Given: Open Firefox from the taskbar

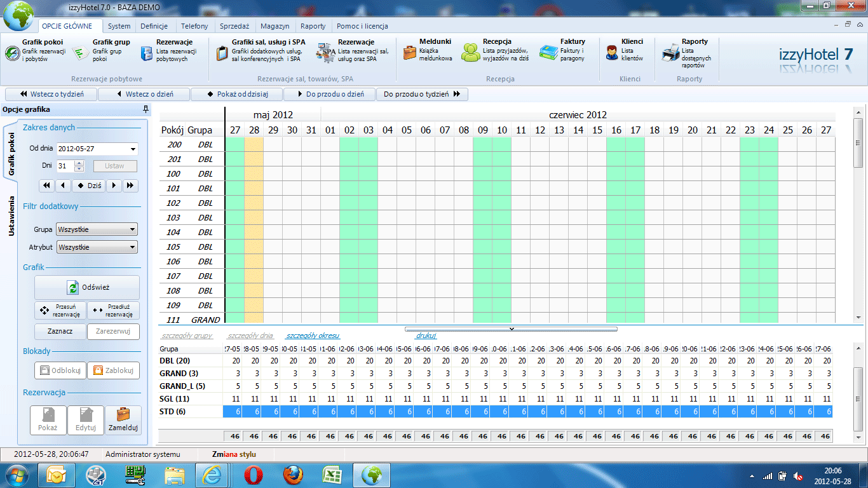Looking at the screenshot, I should point(293,475).
